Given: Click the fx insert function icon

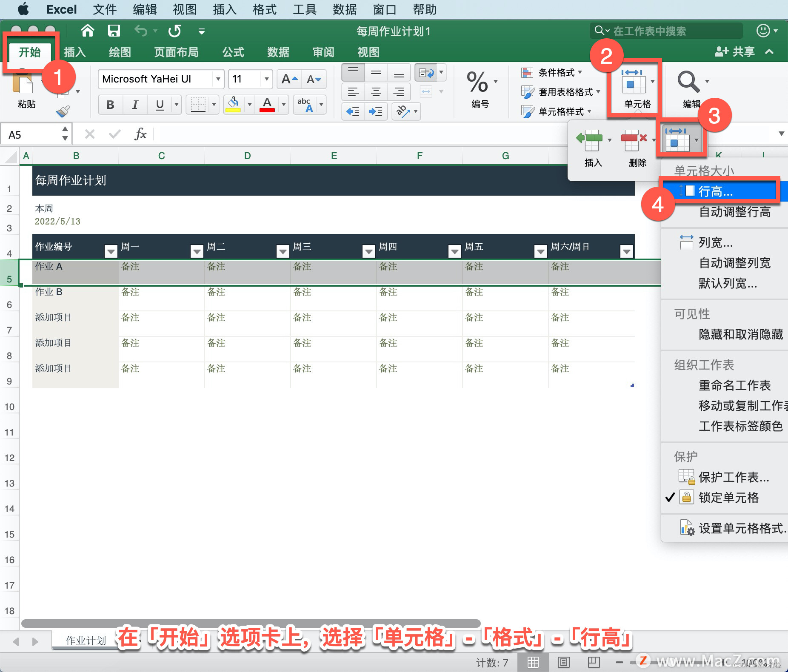Looking at the screenshot, I should click(140, 134).
